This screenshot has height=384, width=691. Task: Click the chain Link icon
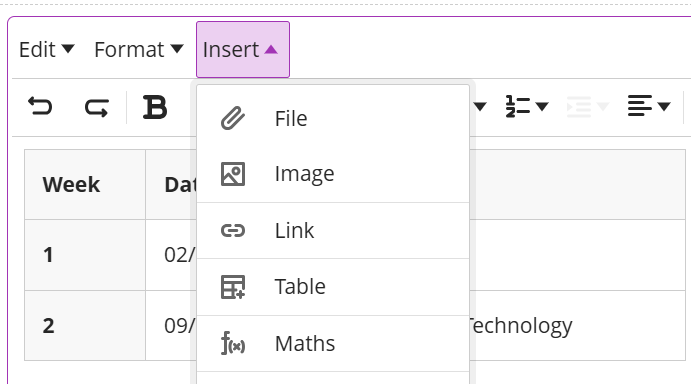coord(233,231)
